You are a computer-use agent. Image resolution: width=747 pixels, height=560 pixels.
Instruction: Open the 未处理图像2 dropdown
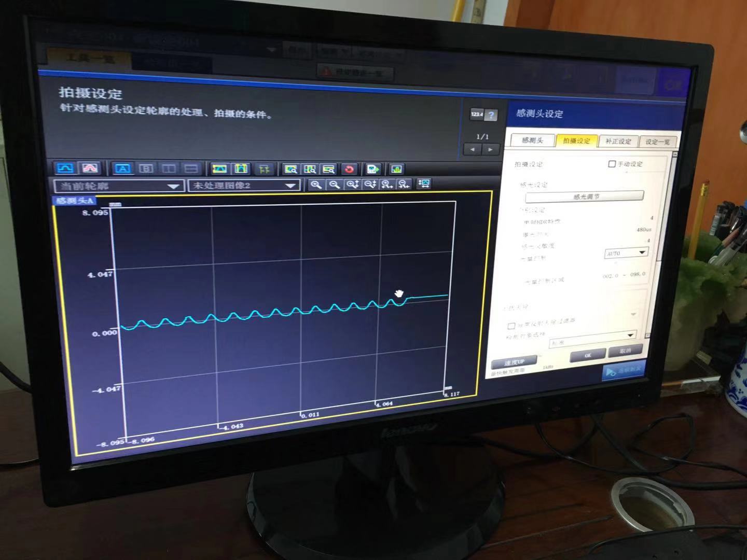[244, 185]
